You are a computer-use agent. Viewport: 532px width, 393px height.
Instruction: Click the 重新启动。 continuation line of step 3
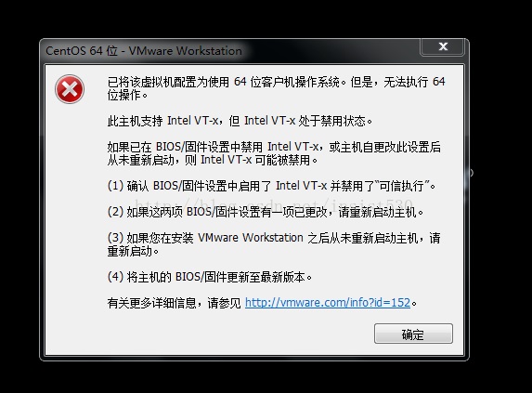tap(133, 251)
